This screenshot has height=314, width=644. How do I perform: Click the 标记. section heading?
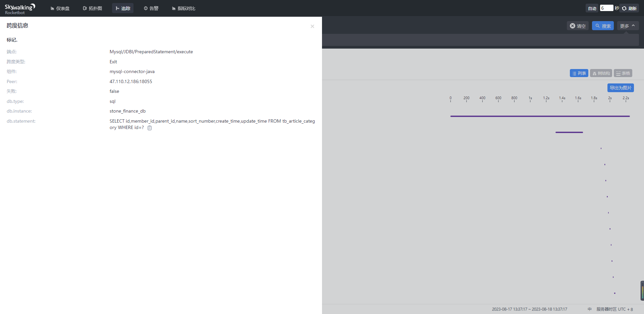pyautogui.click(x=12, y=40)
